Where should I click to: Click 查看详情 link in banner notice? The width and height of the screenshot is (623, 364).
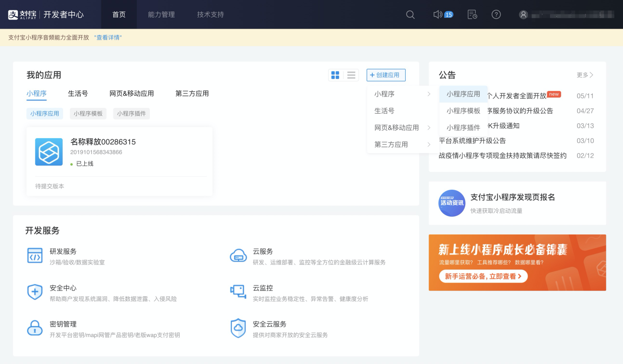108,37
